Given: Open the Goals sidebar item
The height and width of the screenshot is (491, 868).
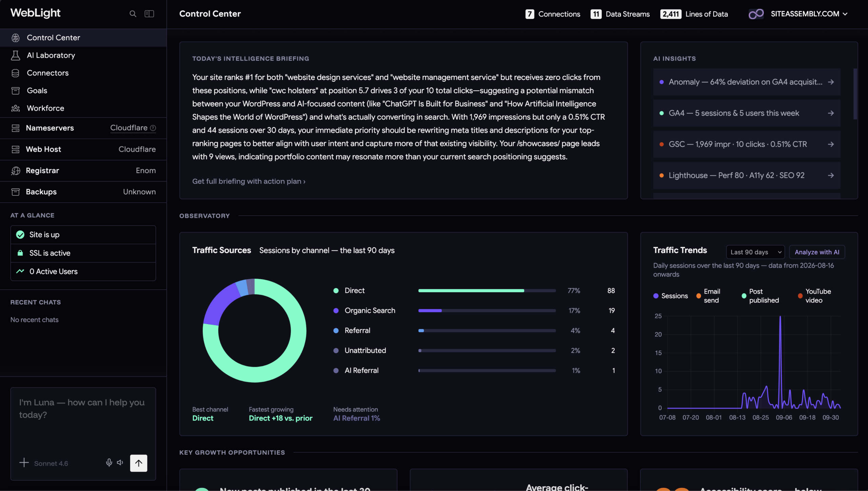Looking at the screenshot, I should pos(83,91).
